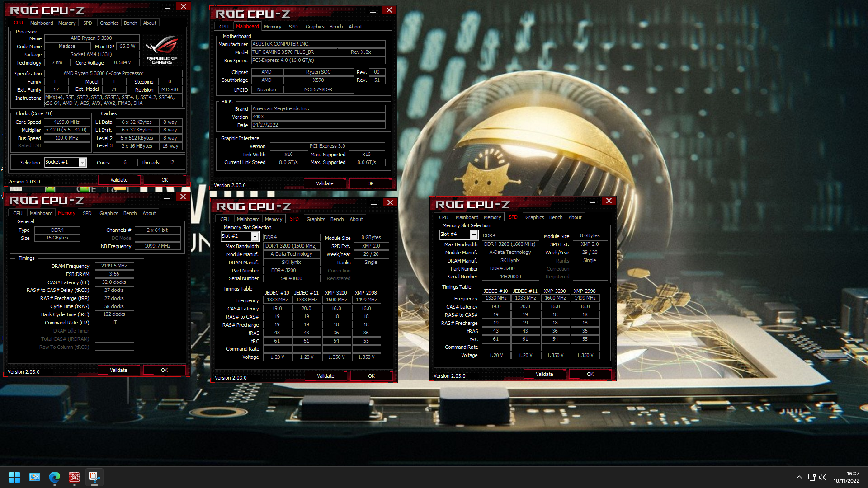
Task: Click the serial number 44B20000 field
Action: point(510,277)
